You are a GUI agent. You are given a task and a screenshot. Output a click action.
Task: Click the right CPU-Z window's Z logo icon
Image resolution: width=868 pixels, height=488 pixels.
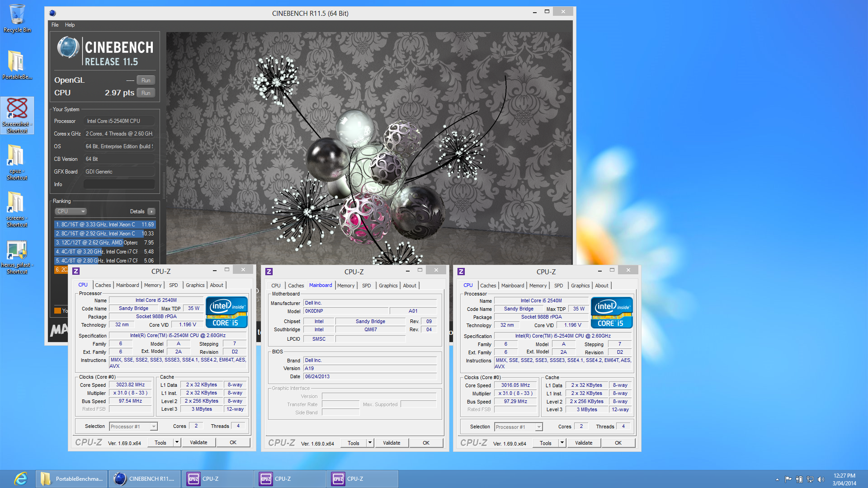click(x=461, y=272)
